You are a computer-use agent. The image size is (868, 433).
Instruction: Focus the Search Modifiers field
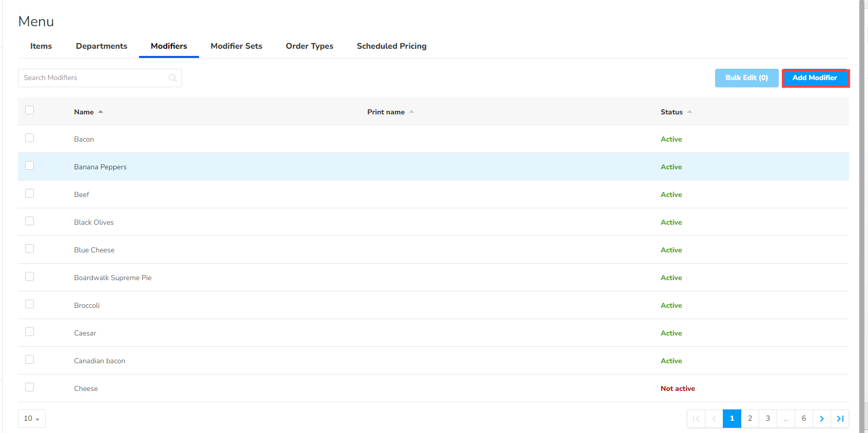click(x=95, y=78)
